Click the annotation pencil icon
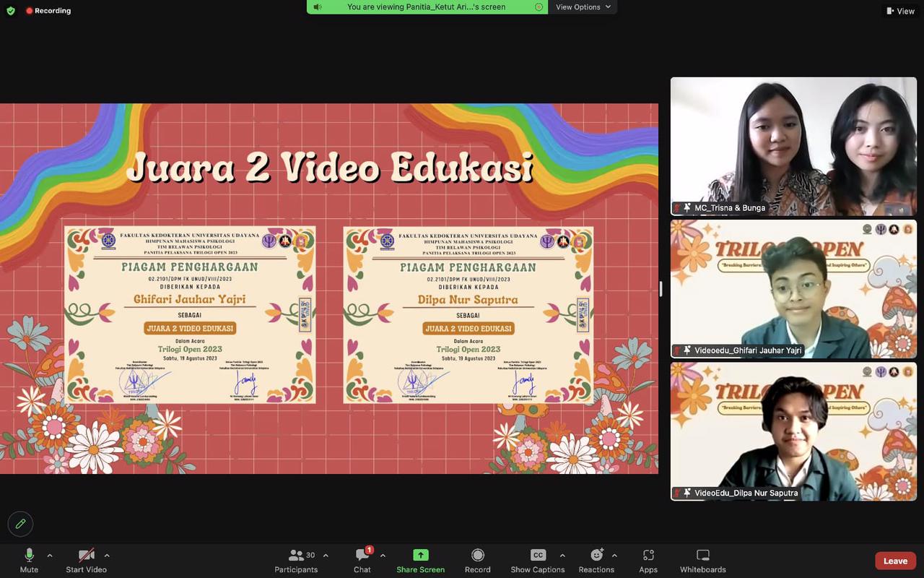 point(20,524)
